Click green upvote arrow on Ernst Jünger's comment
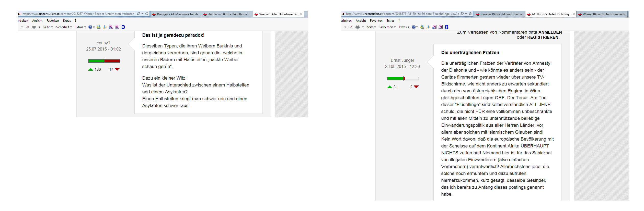The height and width of the screenshot is (211, 644). click(x=389, y=87)
